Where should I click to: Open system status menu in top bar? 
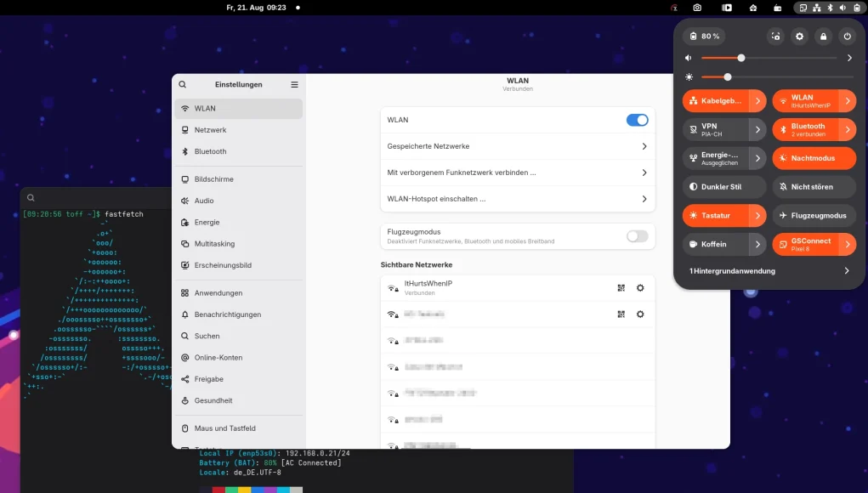pos(830,8)
